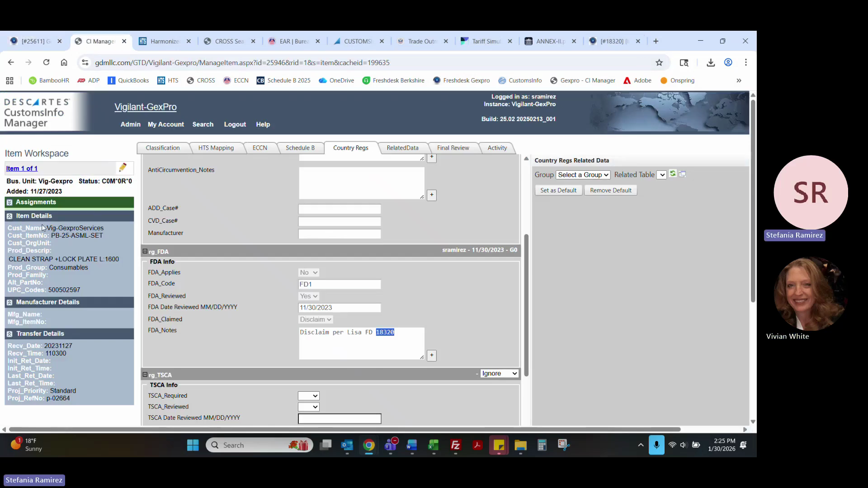Click the Set as Default button
Image resolution: width=868 pixels, height=488 pixels.
[558, 191]
